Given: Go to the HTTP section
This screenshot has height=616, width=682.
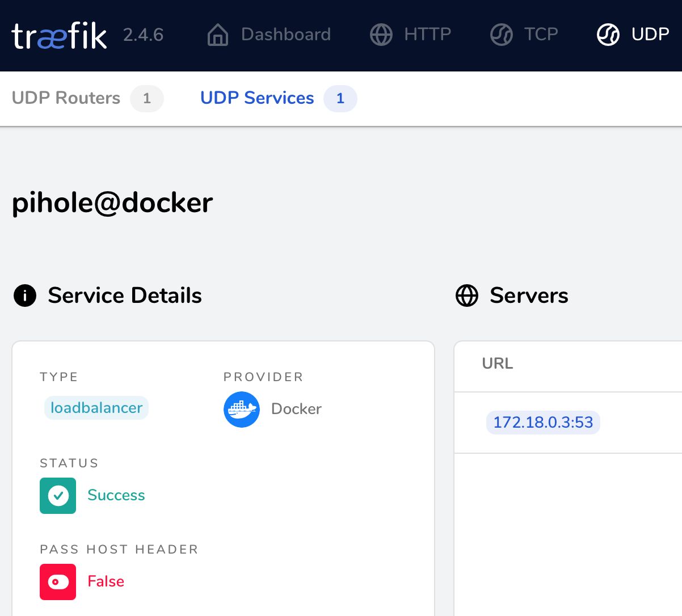Looking at the screenshot, I should pyautogui.click(x=411, y=35).
